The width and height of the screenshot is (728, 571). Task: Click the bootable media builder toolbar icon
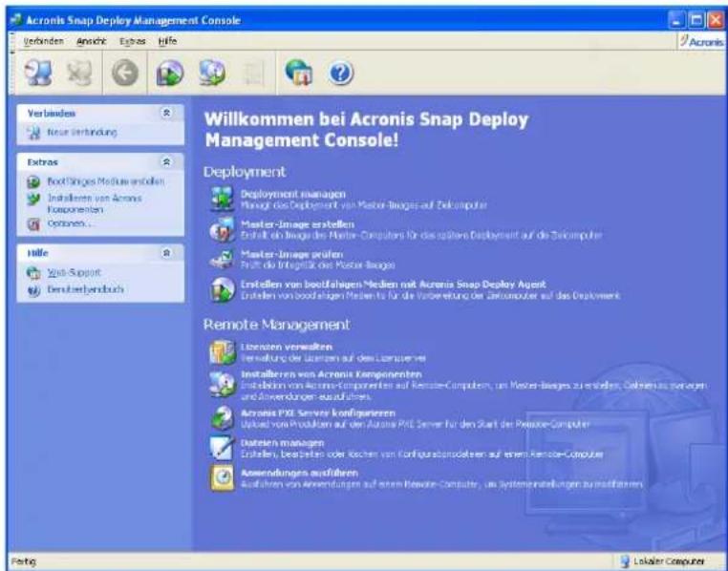169,73
